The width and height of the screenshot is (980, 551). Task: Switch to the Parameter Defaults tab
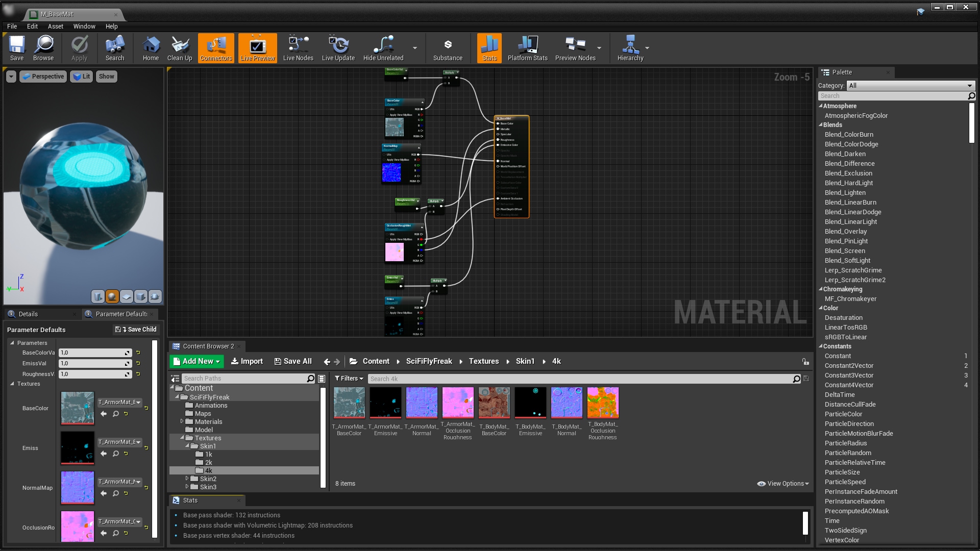pos(118,314)
